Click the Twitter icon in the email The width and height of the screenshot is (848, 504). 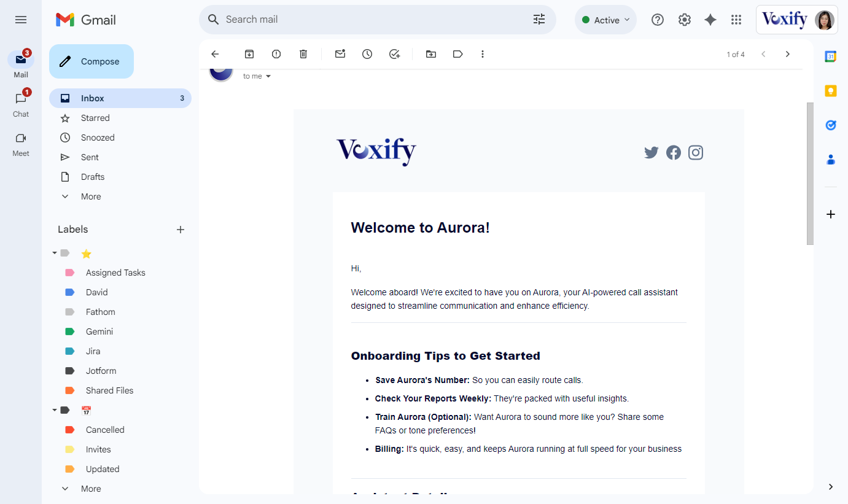pos(652,152)
